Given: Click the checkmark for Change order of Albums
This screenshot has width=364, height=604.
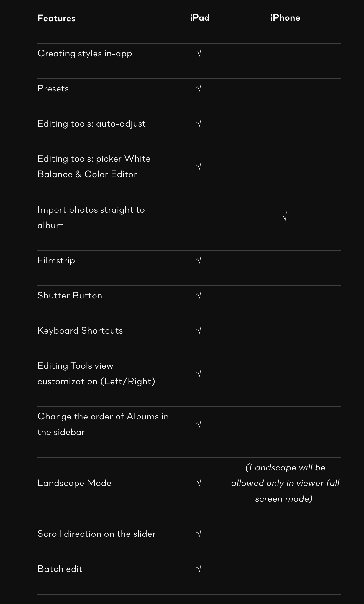Looking at the screenshot, I should 199,424.
